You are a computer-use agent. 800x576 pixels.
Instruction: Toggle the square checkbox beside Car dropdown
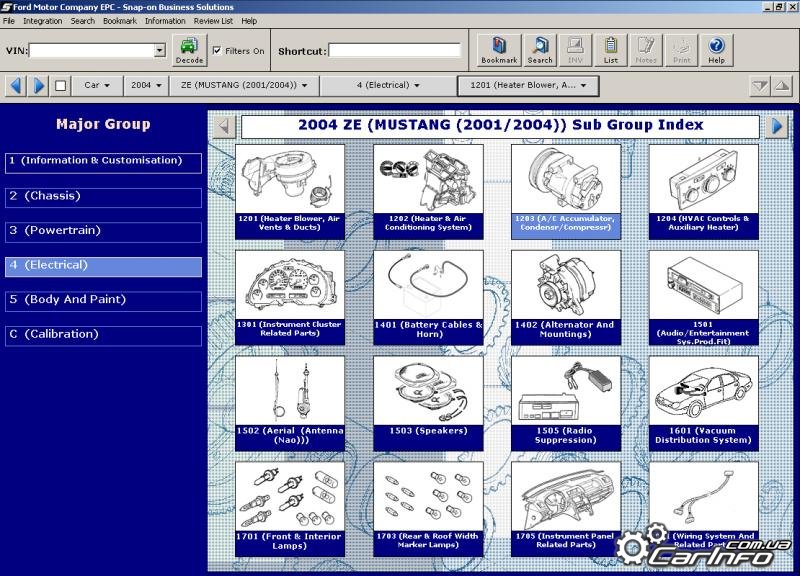pos(60,86)
